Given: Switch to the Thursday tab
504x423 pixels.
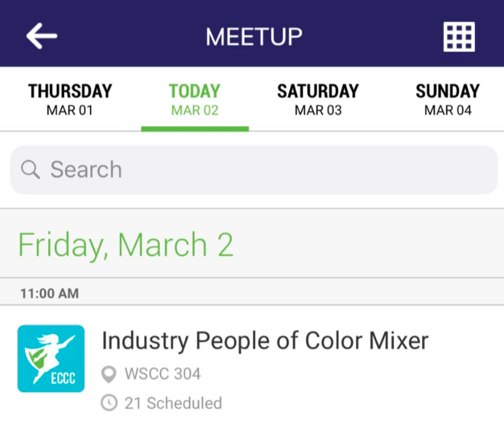Looking at the screenshot, I should tap(70, 99).
